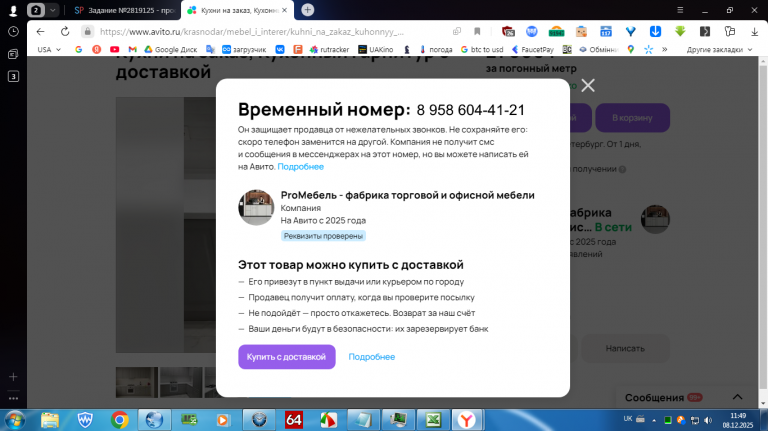
Task: Open the extensions puzzle icon
Action: point(730,32)
